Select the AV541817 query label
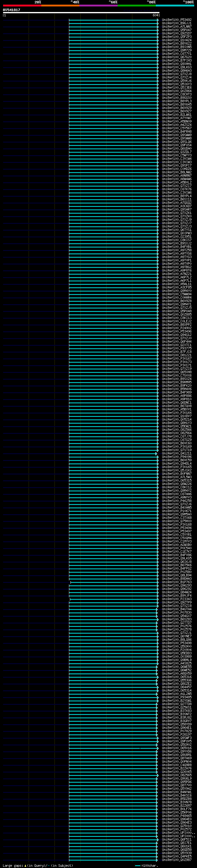The height and width of the screenshot is (868, 197). tap(11, 10)
